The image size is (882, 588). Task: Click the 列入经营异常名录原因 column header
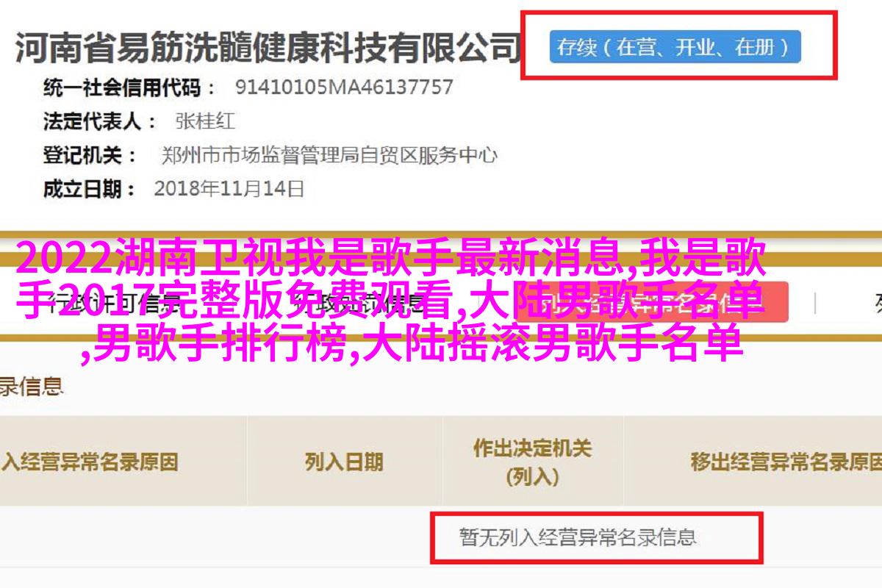coord(89,462)
